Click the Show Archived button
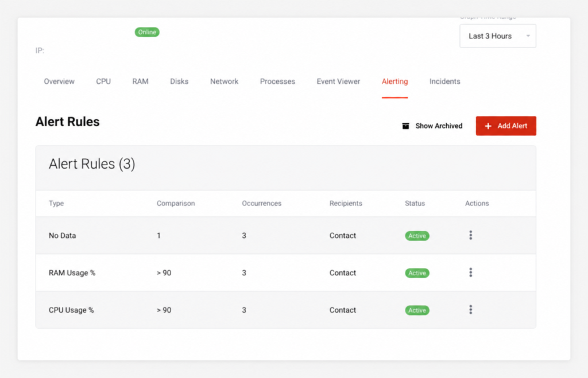Screen dimensions: 588x378 432,126
